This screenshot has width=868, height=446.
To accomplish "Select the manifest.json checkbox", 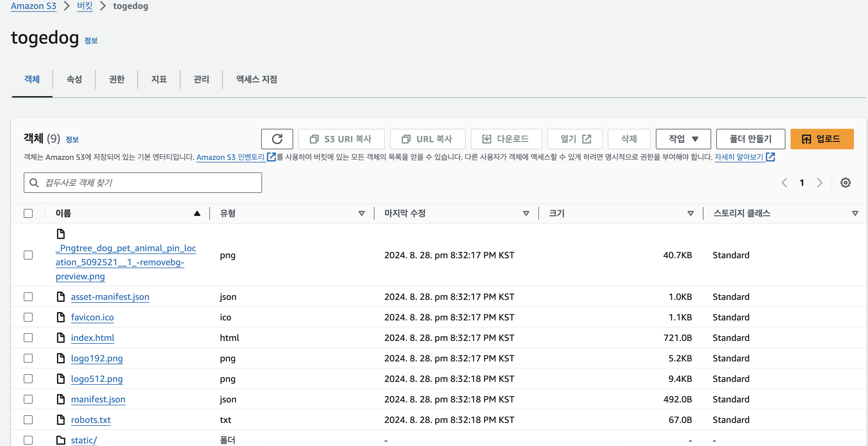I will click(x=28, y=400).
